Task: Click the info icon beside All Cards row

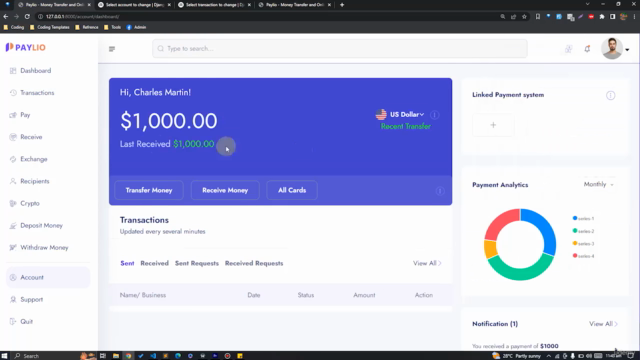Action: tap(440, 191)
